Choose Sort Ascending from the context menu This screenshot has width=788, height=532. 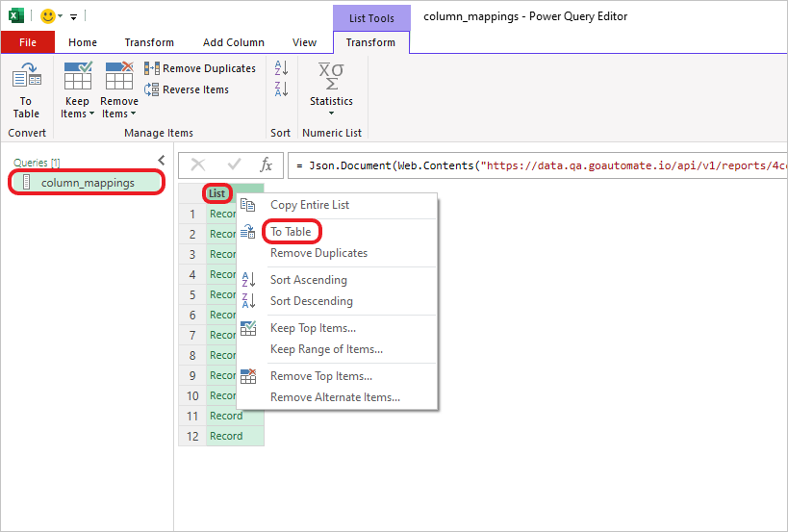(309, 280)
